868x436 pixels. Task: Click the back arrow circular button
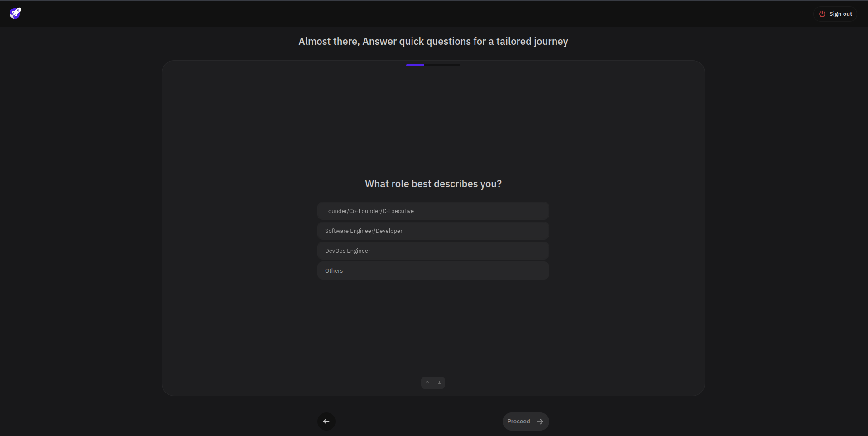tap(326, 422)
